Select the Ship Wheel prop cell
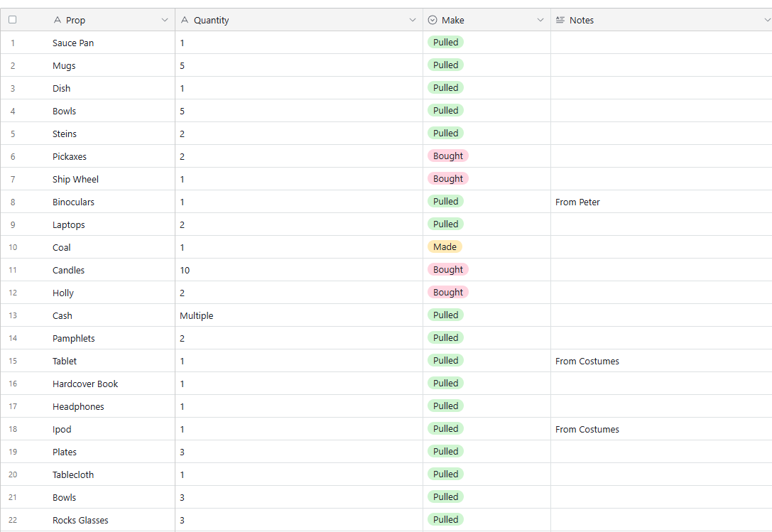This screenshot has width=772, height=532. point(75,180)
